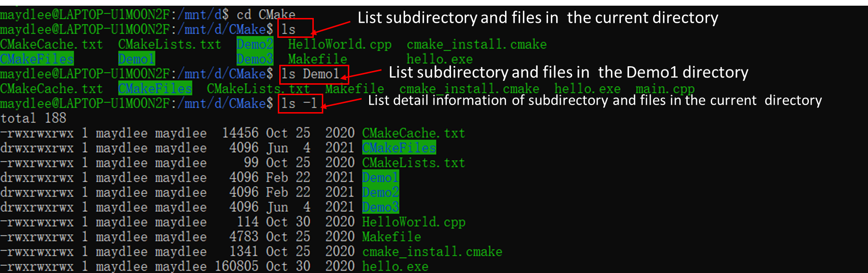868x273 pixels.
Task: Click highlighted Demo1 in the ls -l listing
Action: [381, 177]
